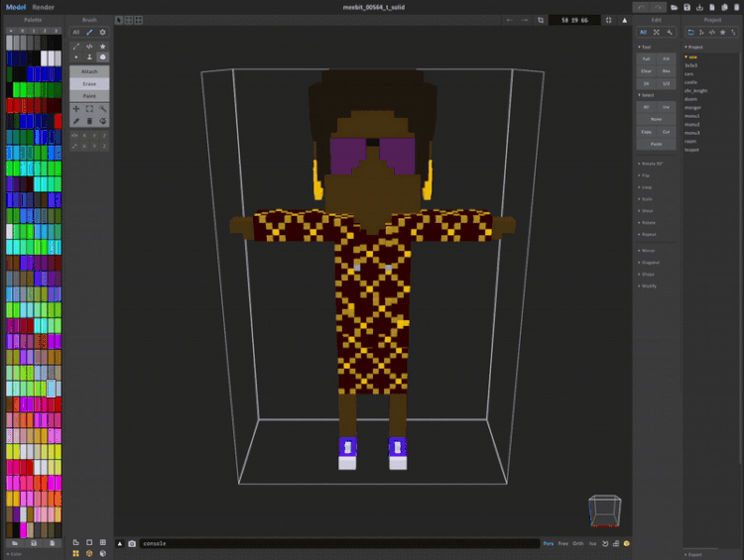Click the Copy button

point(646,132)
